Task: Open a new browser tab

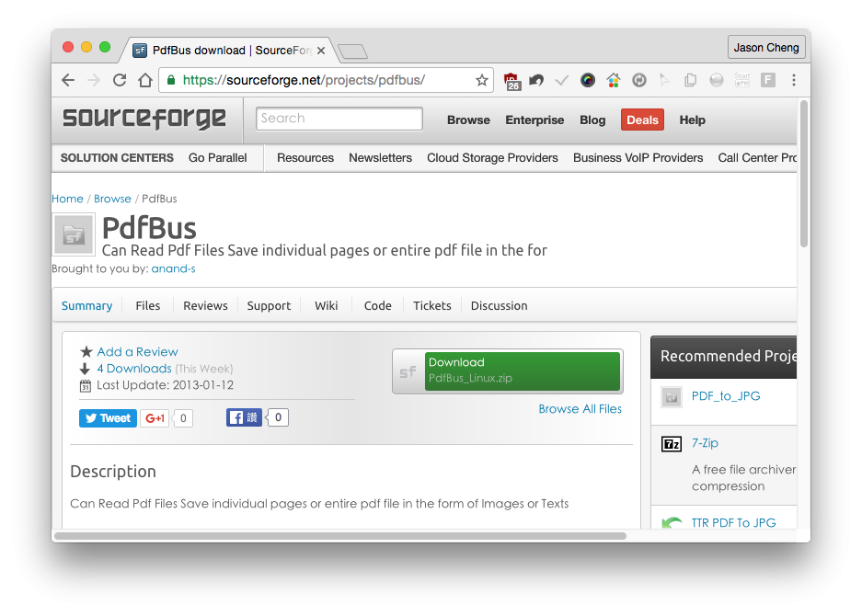Action: click(x=353, y=51)
